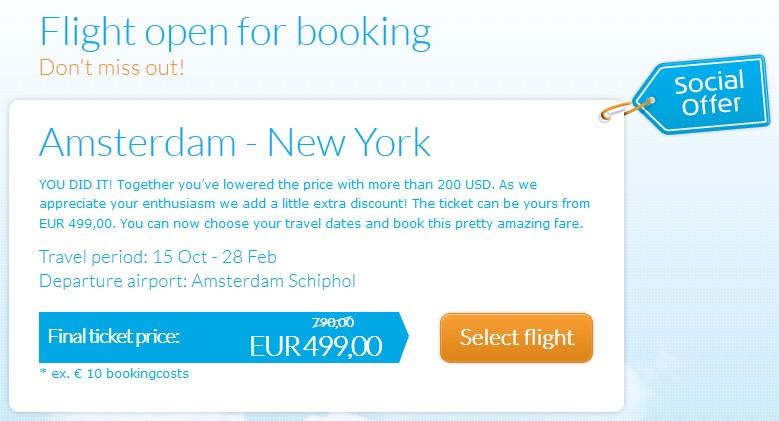This screenshot has height=421, width=779.
Task: Click the Travel period 15 Oct - 28 Feb text
Action: (x=157, y=257)
